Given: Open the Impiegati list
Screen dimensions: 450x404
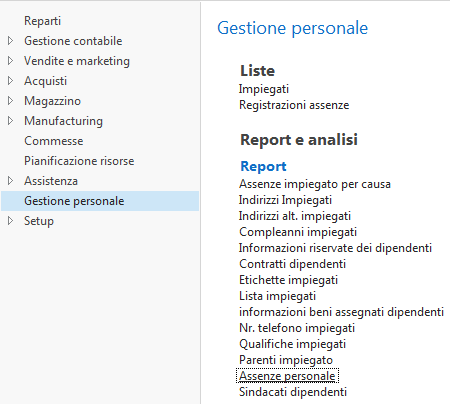Looking at the screenshot, I should tap(264, 89).
